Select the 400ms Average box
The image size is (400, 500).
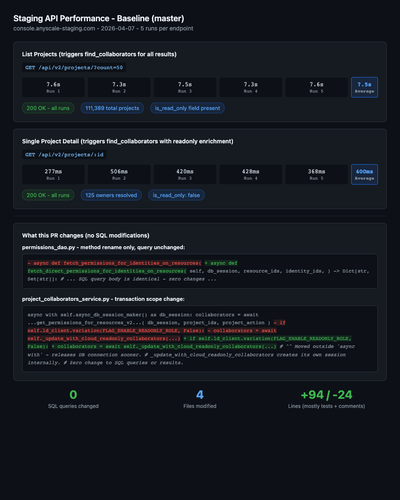364,174
